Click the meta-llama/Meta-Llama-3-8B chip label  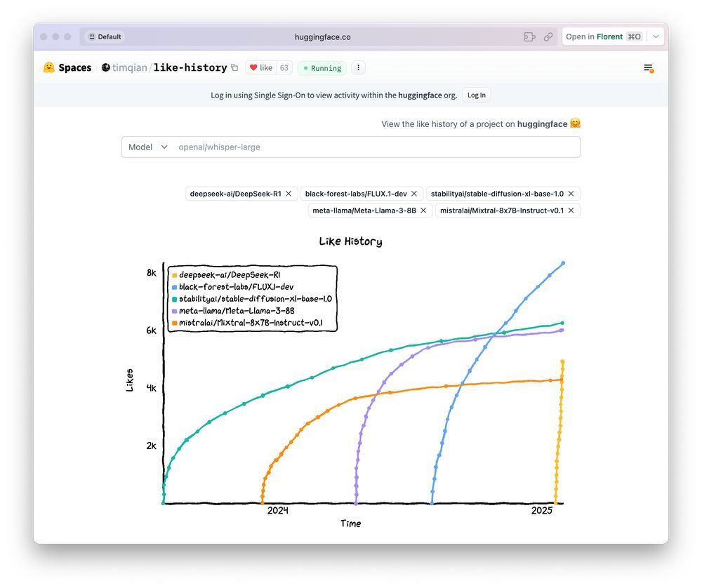tap(364, 211)
